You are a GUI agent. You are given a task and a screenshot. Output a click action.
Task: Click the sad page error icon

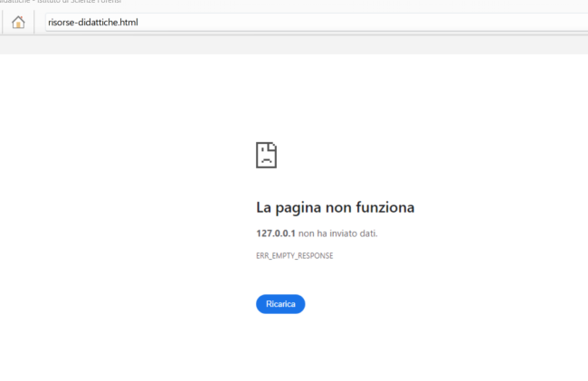pyautogui.click(x=266, y=155)
